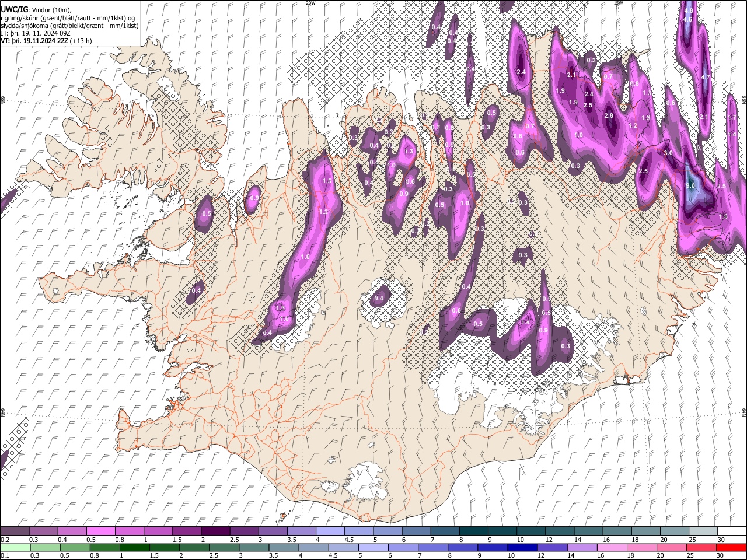Click the bright pink snow legend swatch at 0.5

click(100, 531)
